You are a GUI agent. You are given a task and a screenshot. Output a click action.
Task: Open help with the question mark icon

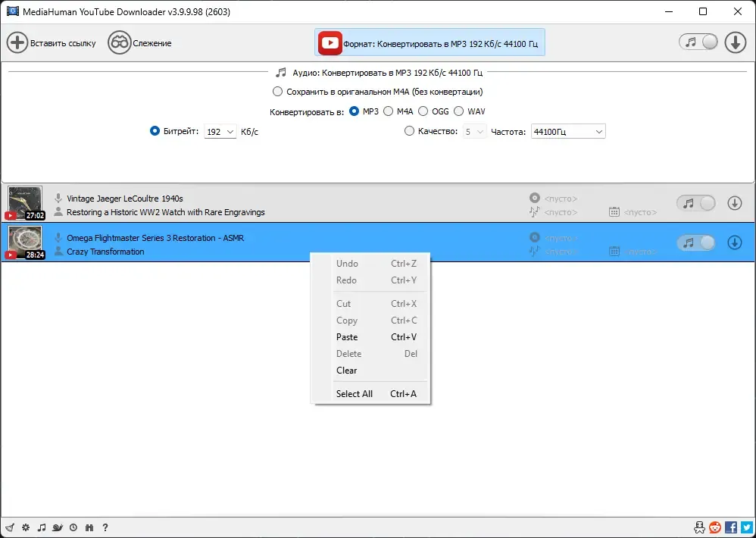(x=105, y=527)
